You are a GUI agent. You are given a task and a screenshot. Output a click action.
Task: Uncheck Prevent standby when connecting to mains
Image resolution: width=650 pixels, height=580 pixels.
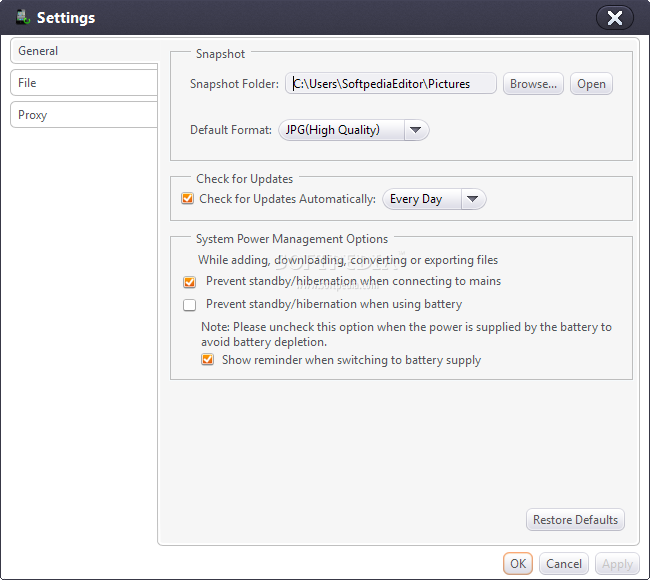pos(189,282)
